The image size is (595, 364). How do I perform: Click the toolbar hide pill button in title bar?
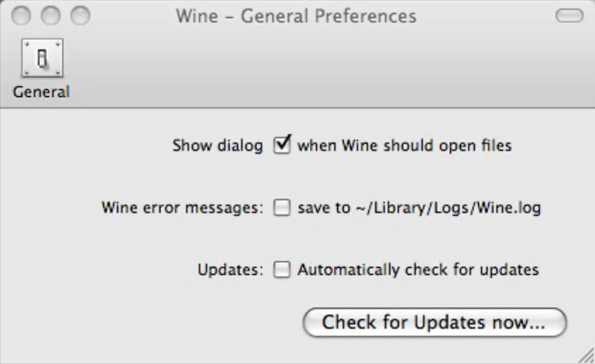pos(569,16)
